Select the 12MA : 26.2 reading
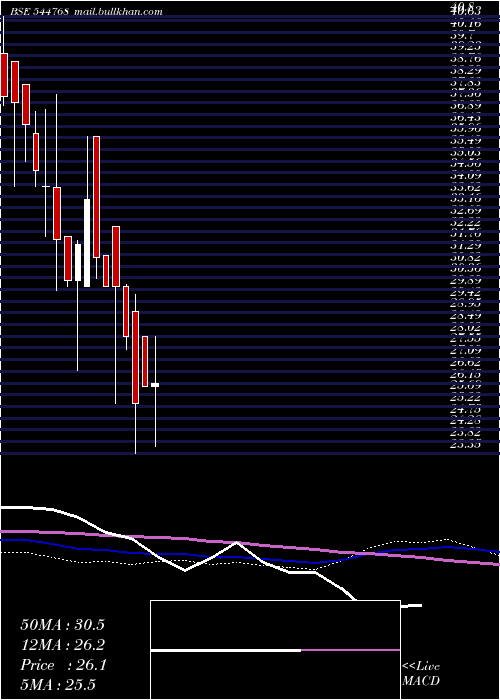 click(x=62, y=645)
